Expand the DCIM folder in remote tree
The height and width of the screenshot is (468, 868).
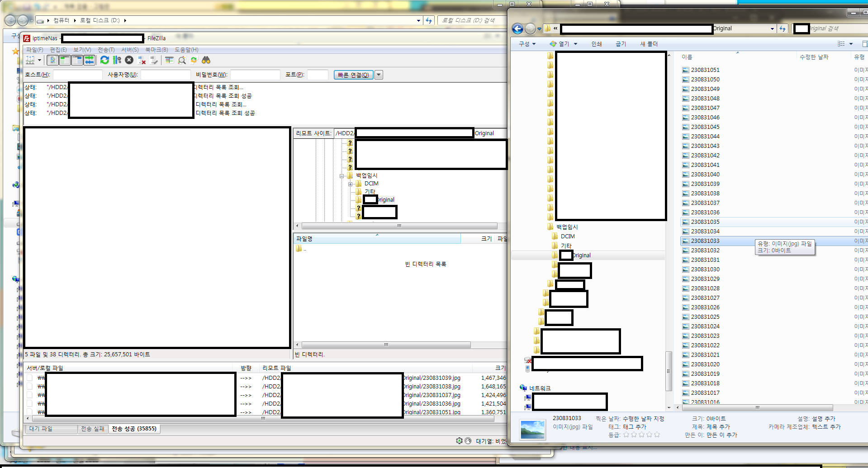pyautogui.click(x=351, y=184)
